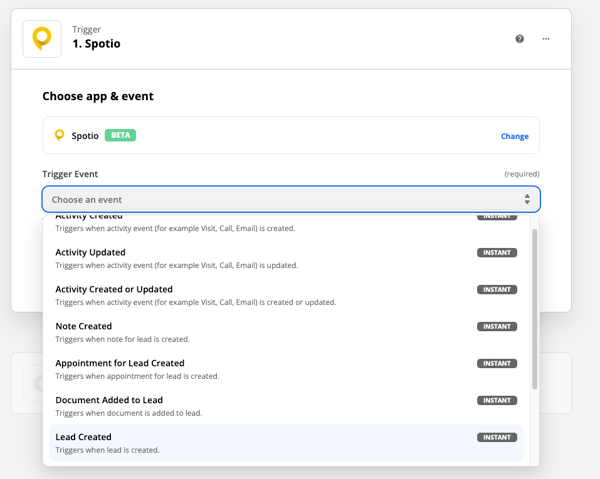Image resolution: width=600 pixels, height=479 pixels.
Task: Click the BETA badge next to Spotio
Action: coord(120,135)
